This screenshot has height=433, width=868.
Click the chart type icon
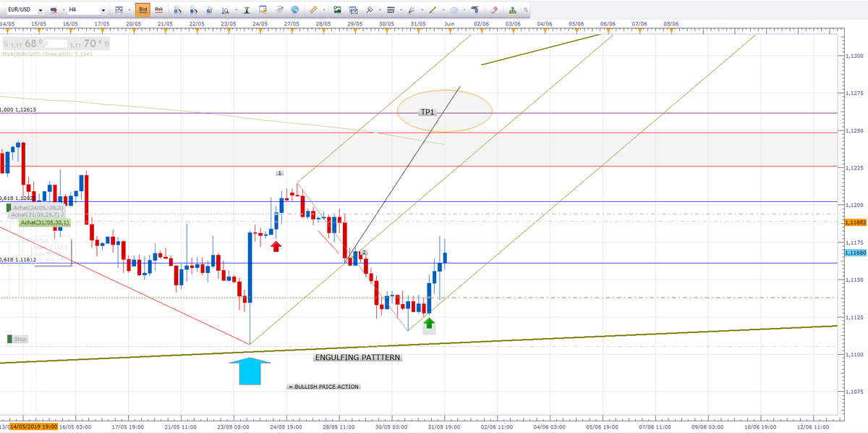[x=119, y=10]
